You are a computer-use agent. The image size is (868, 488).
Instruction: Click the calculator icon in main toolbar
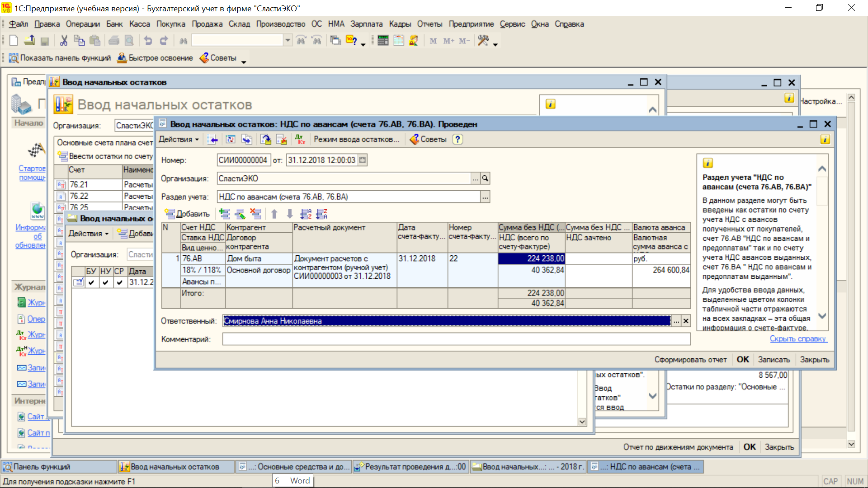click(383, 41)
